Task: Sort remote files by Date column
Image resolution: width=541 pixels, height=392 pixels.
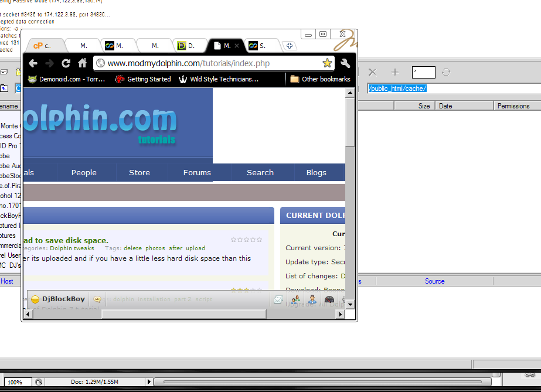Action: click(x=464, y=106)
